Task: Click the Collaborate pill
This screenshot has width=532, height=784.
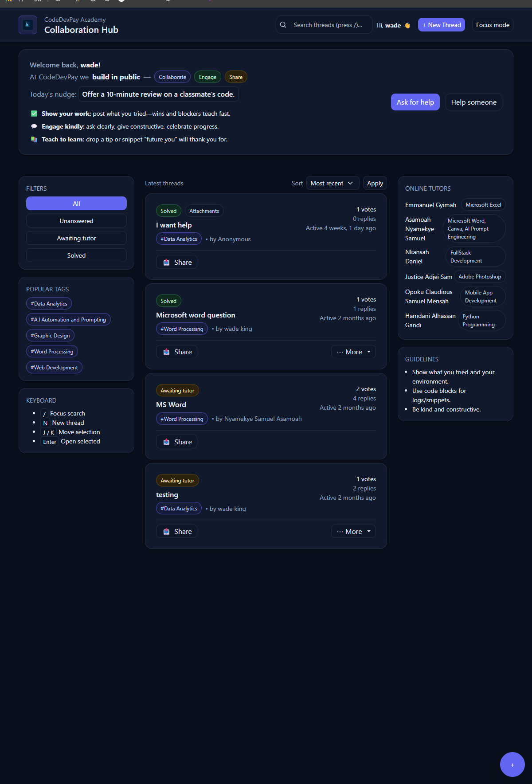Action: click(172, 77)
